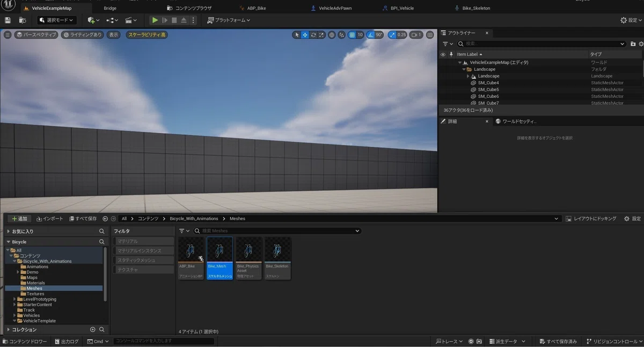Viewport: 644px width, 347px height.
Task: Open grid snap value 10 dropdown
Action: pos(360,35)
